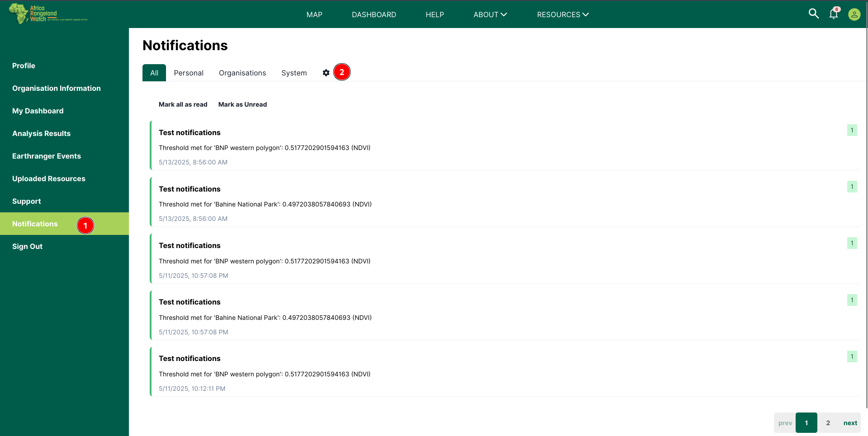Switch to the Organisations tab
The width and height of the screenshot is (868, 436).
242,73
